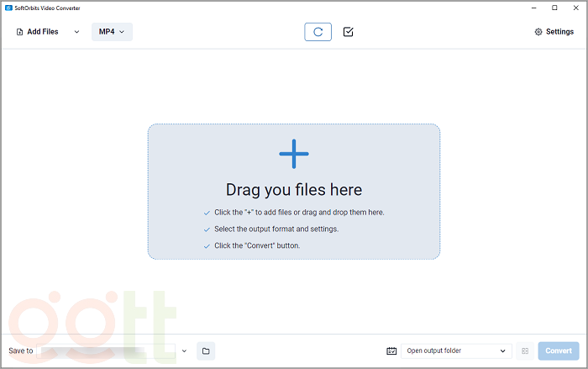The width and height of the screenshot is (588, 369).
Task: Click the refresh/reset circular arrow icon
Action: tap(318, 32)
